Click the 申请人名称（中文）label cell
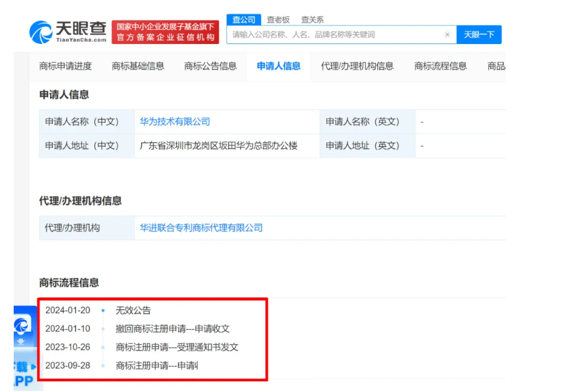The height and width of the screenshot is (392, 567). [x=87, y=122]
